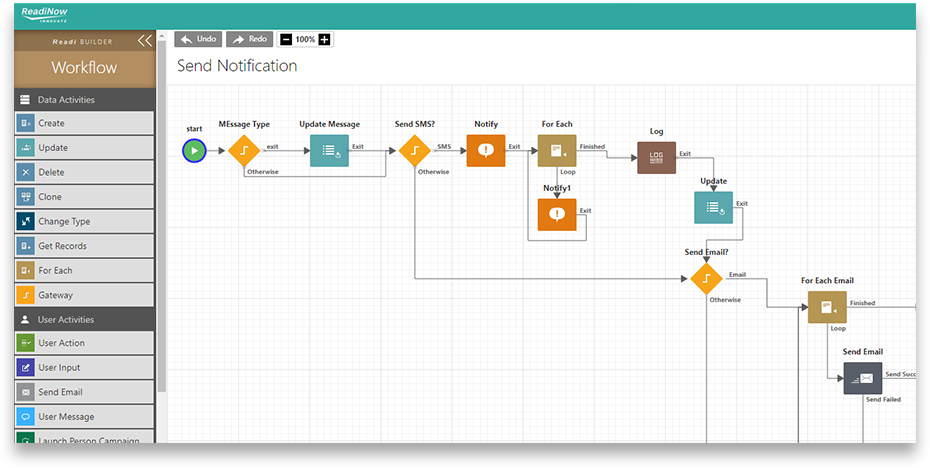930x468 pixels.
Task: Click Otherwise label under Send Email?
Action: pos(725,300)
